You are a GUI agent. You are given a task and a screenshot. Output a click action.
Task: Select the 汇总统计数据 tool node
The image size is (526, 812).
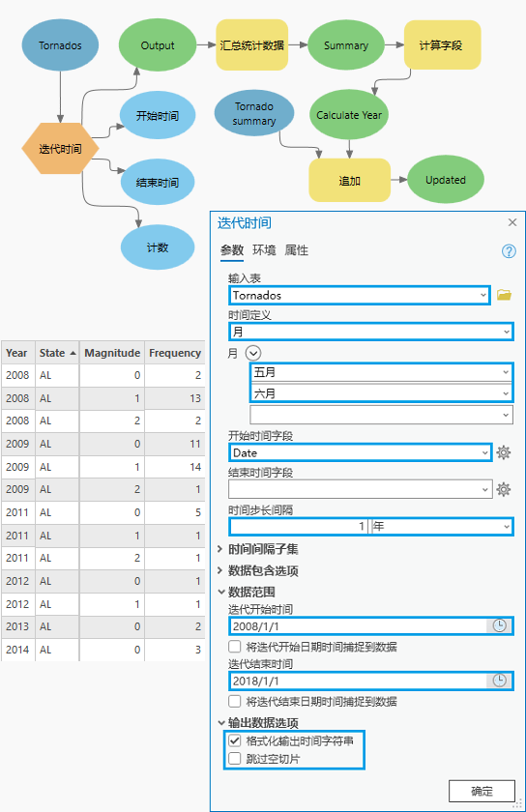click(x=251, y=45)
